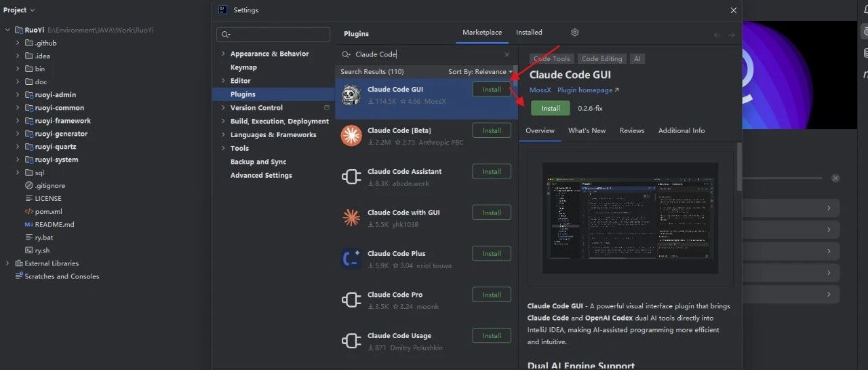Click the Scratches and Consoles icon
Image resolution: width=868 pixels, height=370 pixels.
19,276
